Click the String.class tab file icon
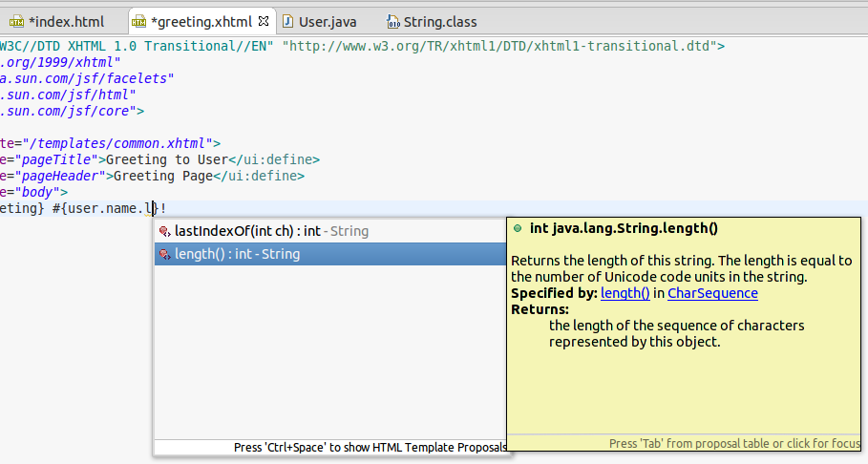This screenshot has height=464, width=868. 392,21
